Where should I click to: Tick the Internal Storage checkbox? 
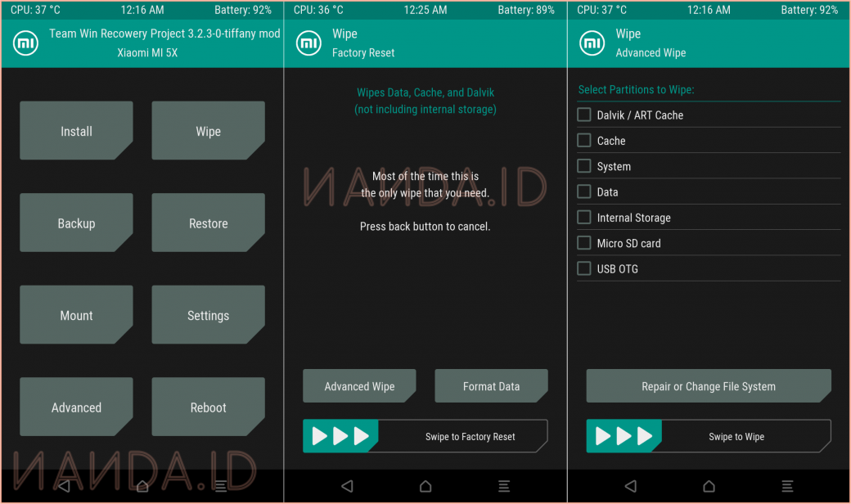(584, 218)
